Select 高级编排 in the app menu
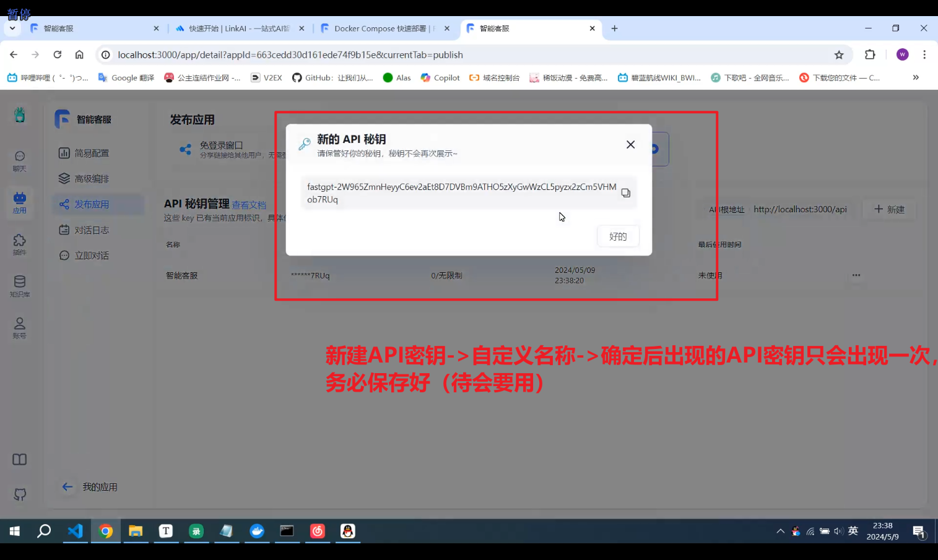 point(91,179)
